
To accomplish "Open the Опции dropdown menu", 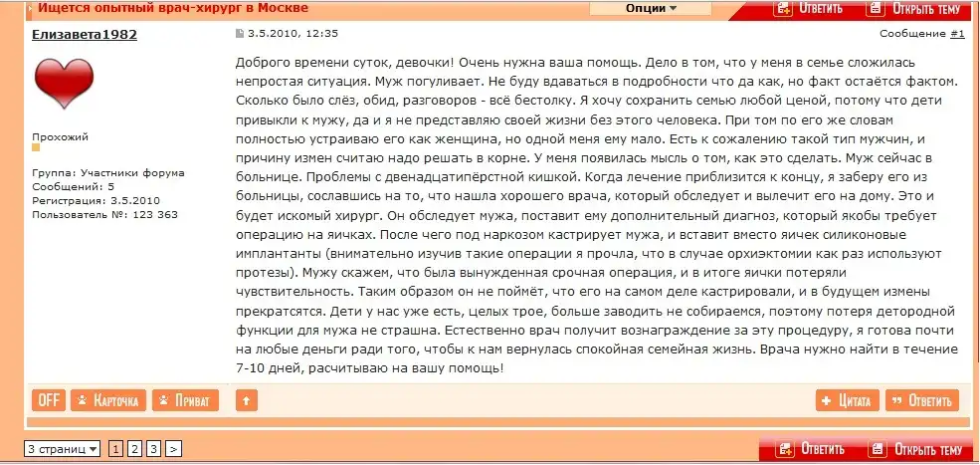I will [x=651, y=8].
